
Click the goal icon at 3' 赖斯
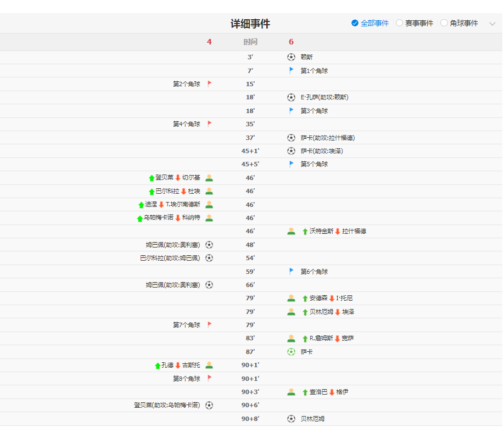point(291,57)
